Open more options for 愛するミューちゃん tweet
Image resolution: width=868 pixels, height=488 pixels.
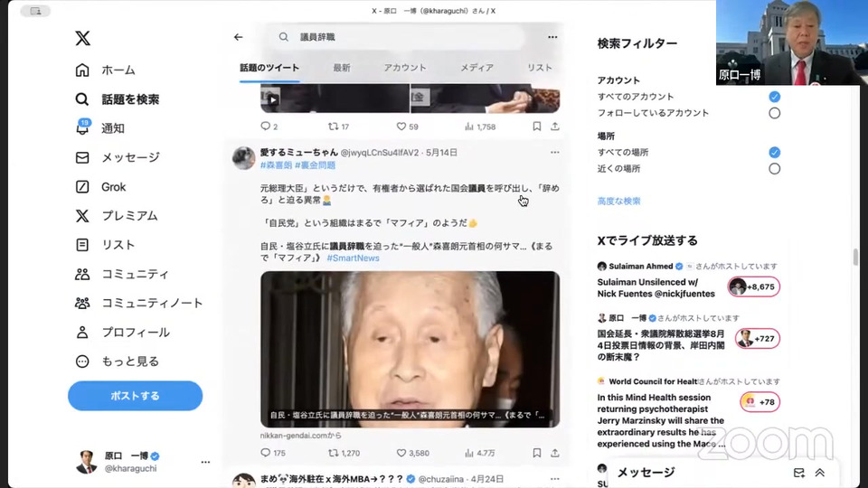point(554,152)
